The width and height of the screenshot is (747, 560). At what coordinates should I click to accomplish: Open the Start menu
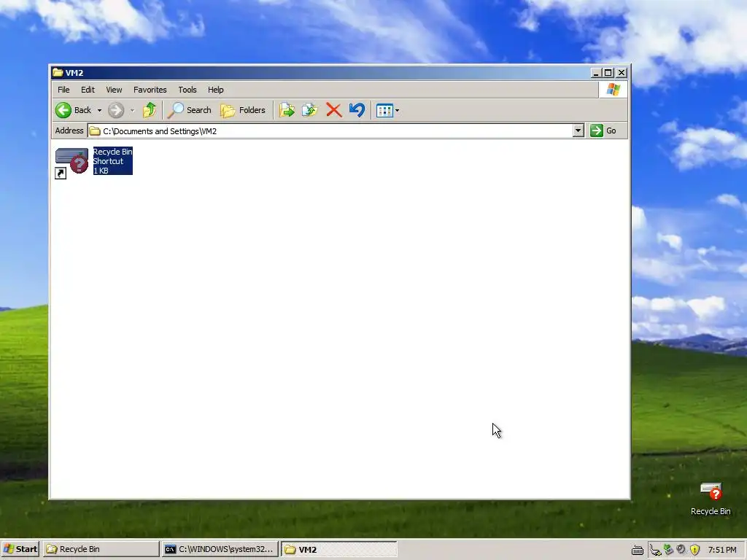coord(20,549)
